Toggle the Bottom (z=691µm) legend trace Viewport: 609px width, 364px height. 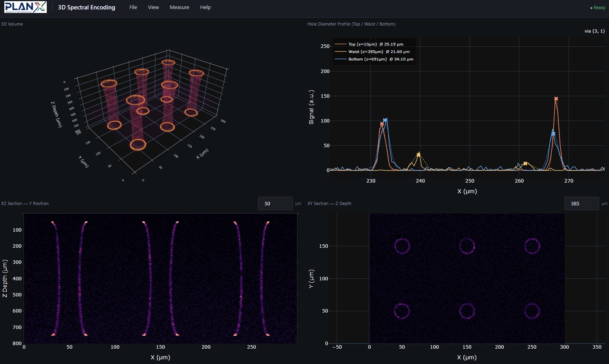(374, 59)
